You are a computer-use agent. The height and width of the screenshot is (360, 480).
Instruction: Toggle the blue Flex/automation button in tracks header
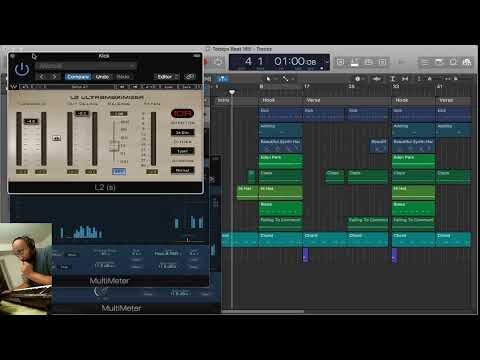tap(223, 79)
